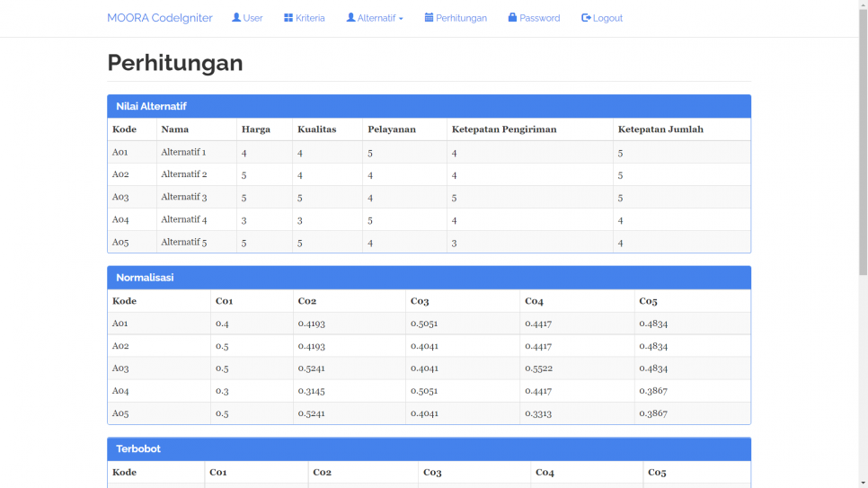This screenshot has width=868, height=488.
Task: Click the grid icon beside Kriteria
Action: tap(288, 18)
